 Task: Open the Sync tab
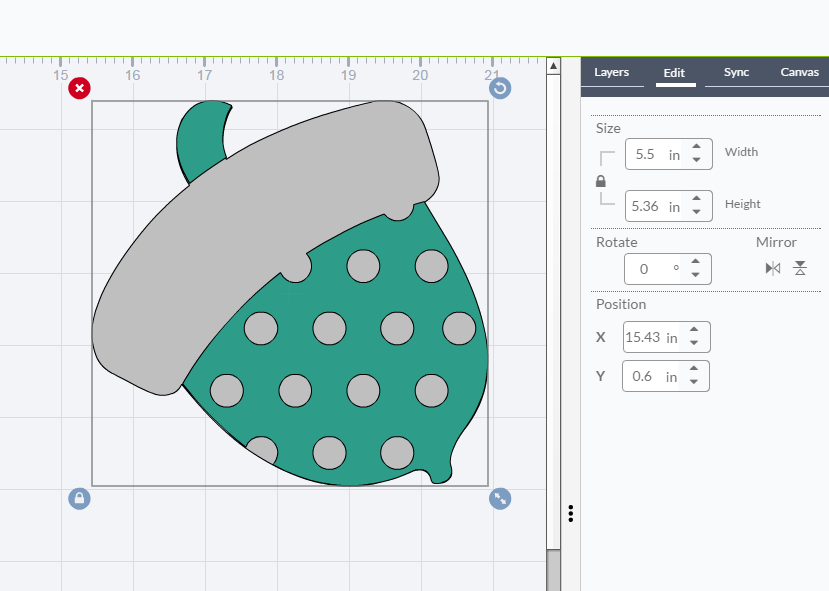coord(736,72)
